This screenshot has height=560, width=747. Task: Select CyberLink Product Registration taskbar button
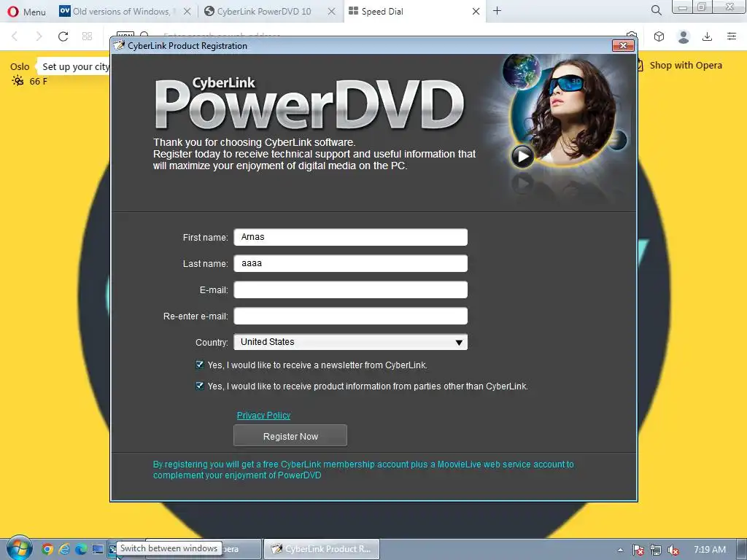(322, 549)
